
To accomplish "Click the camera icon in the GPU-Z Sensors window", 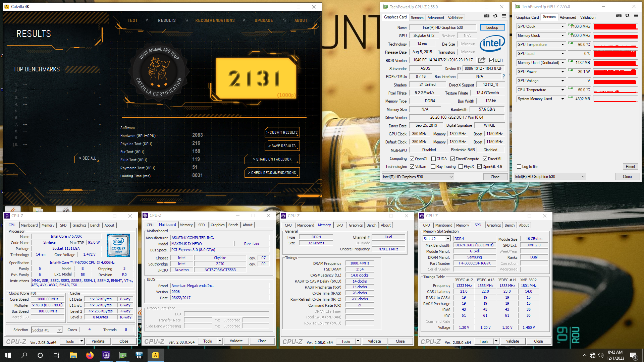I will pyautogui.click(x=619, y=15).
